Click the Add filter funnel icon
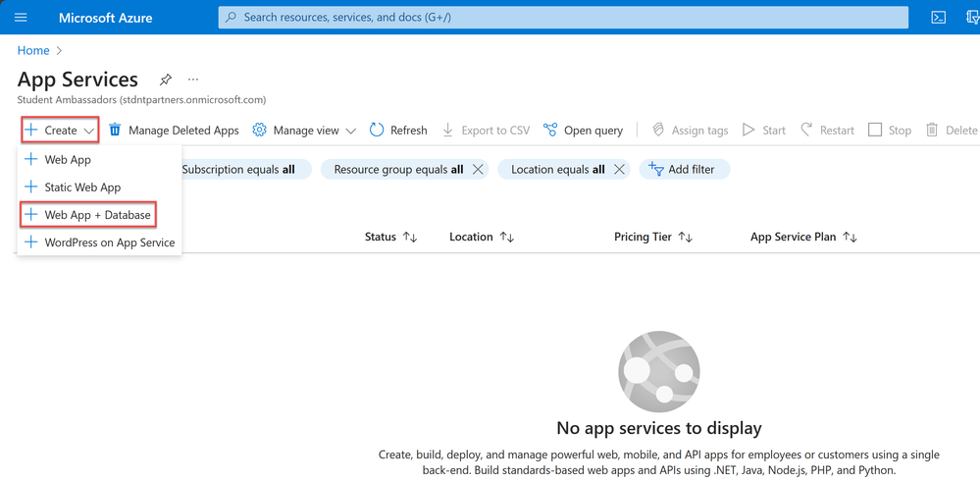The width and height of the screenshot is (980, 481). click(655, 170)
